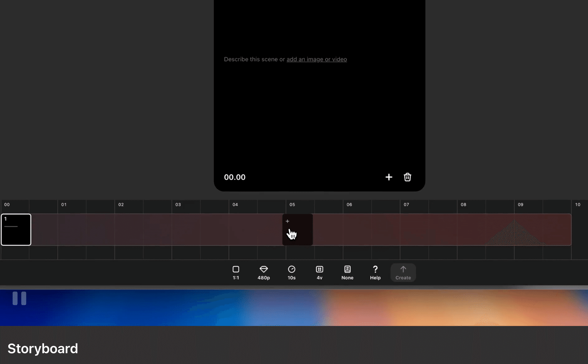Click the 07 marker on the timeline ruler

(x=406, y=205)
